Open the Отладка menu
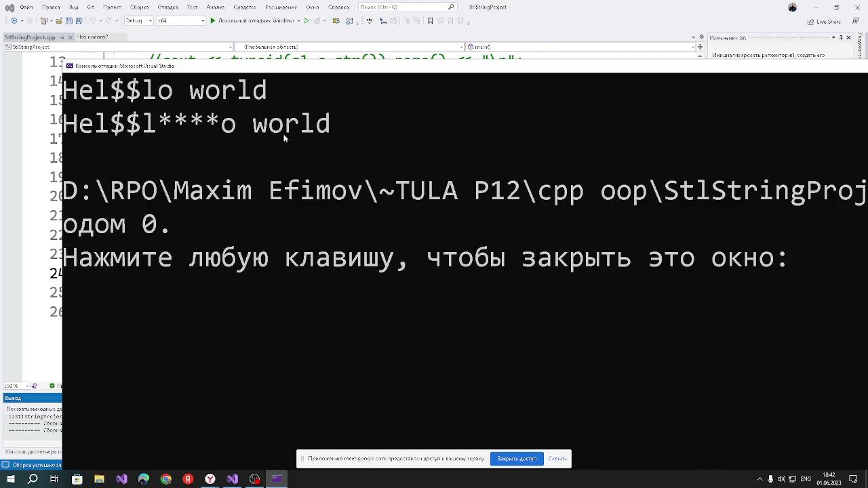This screenshot has width=868, height=488. point(167,7)
